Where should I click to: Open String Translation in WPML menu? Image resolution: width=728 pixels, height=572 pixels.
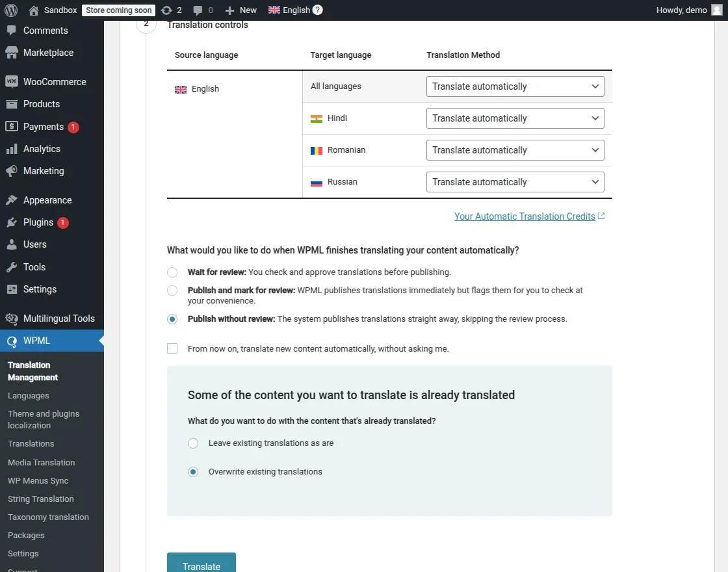(40, 499)
